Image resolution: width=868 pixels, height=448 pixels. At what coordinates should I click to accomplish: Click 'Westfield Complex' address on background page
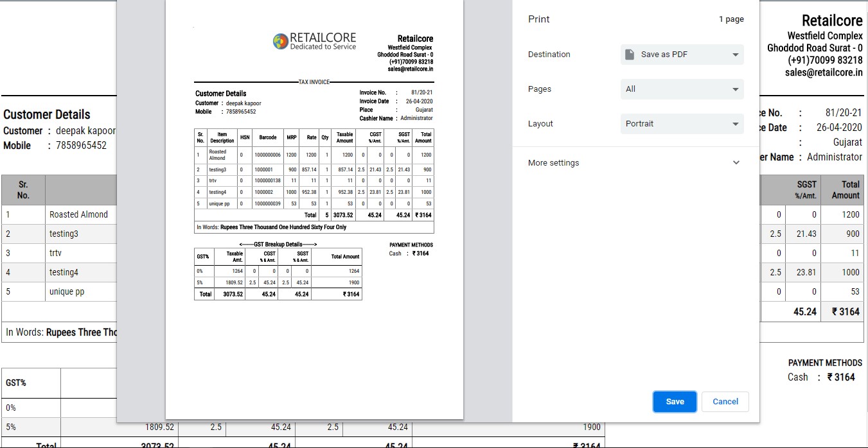tap(825, 36)
